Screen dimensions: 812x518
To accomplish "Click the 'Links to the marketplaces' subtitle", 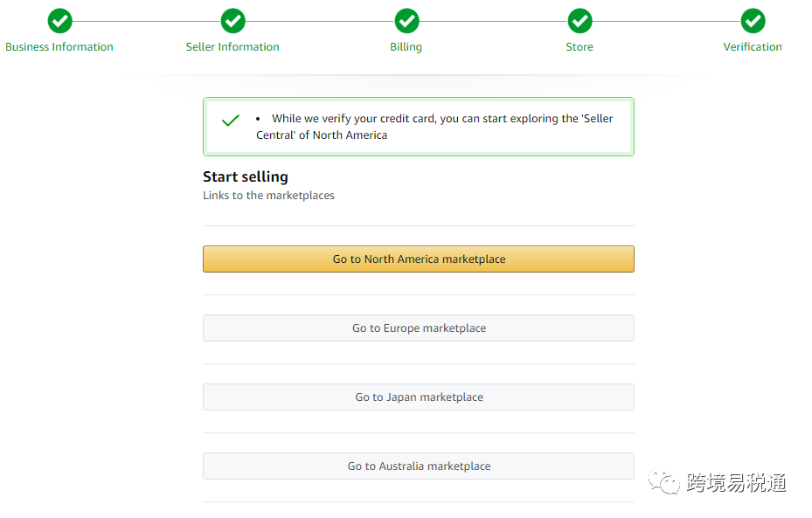I will tap(268, 196).
